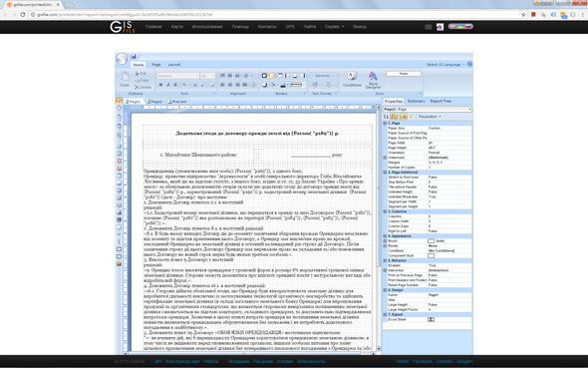
Task: Click the Paste icon in Clipboard group
Action: (x=125, y=79)
